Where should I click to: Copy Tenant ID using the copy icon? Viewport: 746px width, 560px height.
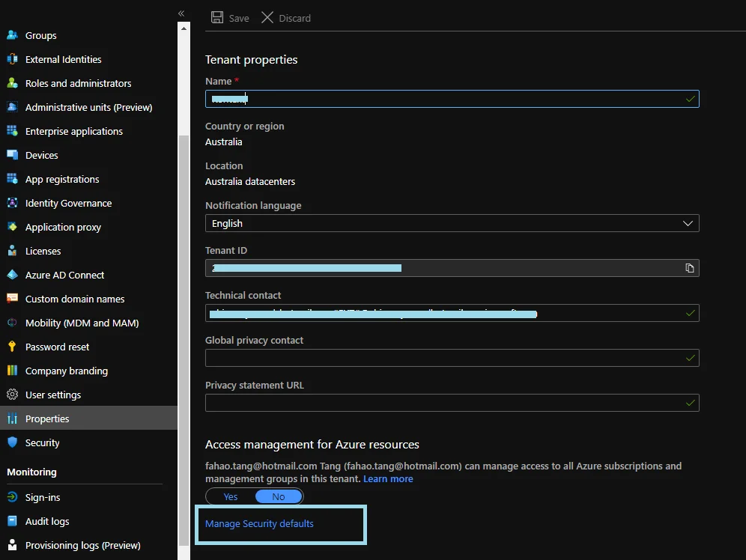(690, 268)
